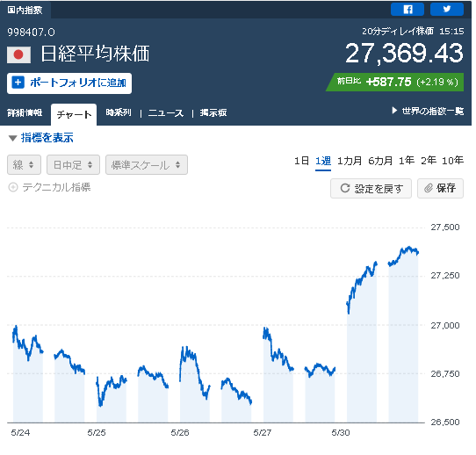Select the 1カ月 chart range

point(350,161)
